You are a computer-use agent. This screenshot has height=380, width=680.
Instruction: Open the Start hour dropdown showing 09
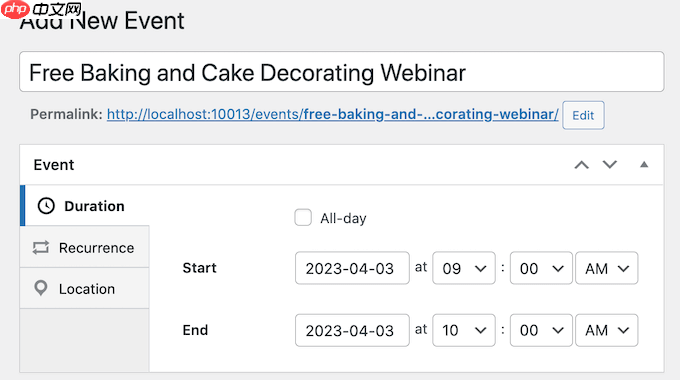pos(464,268)
